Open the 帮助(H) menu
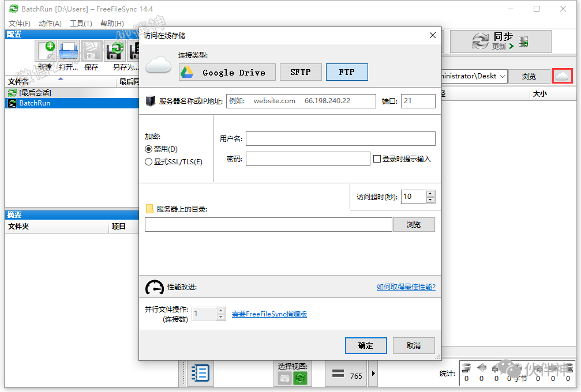The height and width of the screenshot is (392, 581). (x=112, y=23)
